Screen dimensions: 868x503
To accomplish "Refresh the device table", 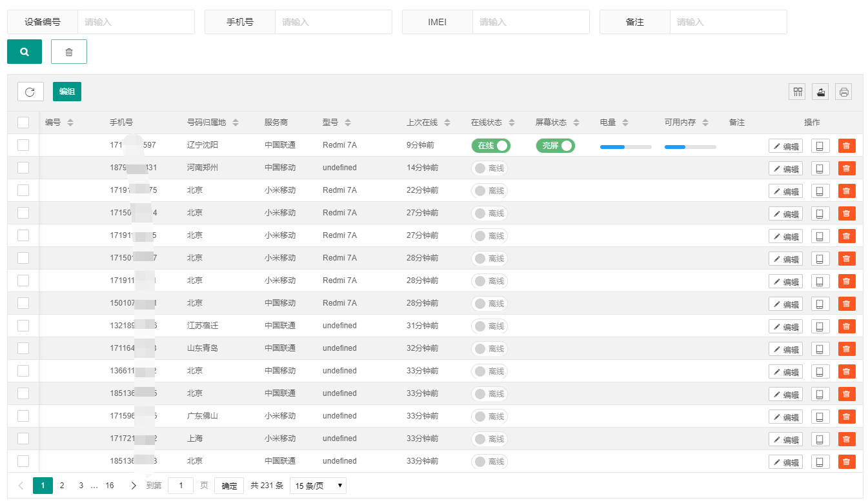I will click(30, 92).
